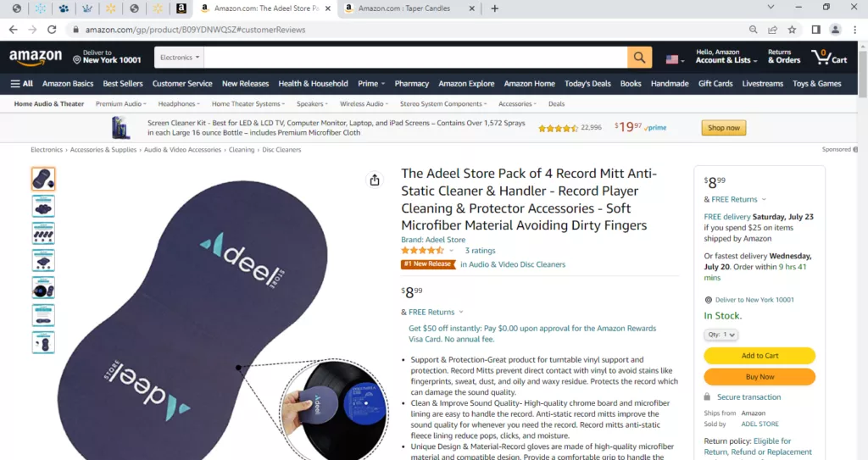Open Today's Deals in navigation bar
Screen dimensions: 868x460
pyautogui.click(x=587, y=84)
